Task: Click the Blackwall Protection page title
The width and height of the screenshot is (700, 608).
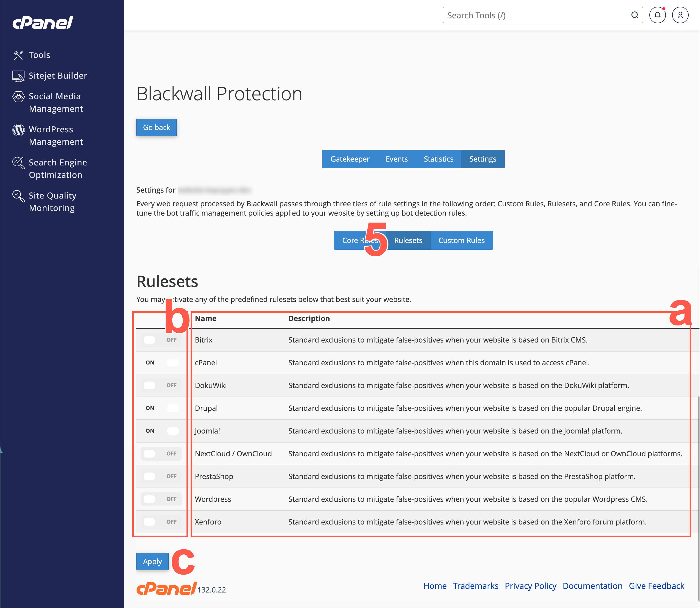Action: pos(219,94)
